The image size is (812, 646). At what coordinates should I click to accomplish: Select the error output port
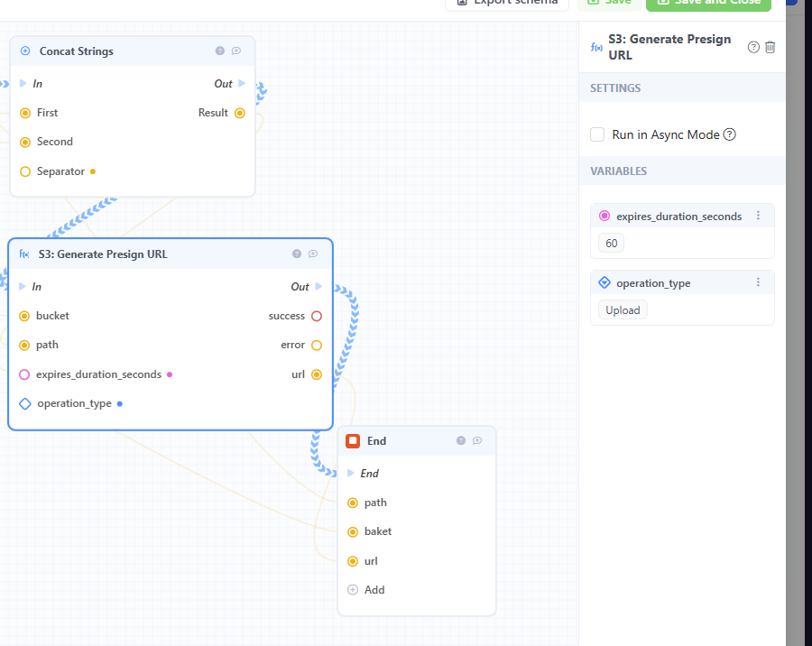pyautogui.click(x=317, y=345)
